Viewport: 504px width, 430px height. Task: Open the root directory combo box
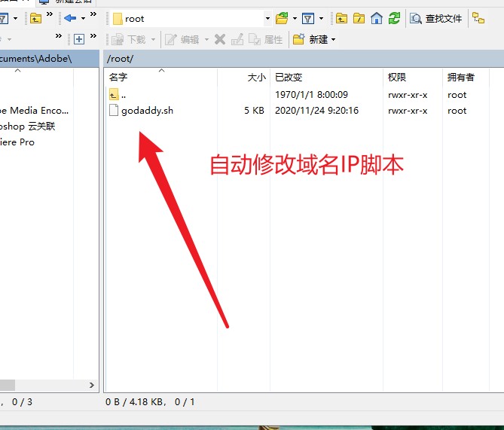click(191, 19)
